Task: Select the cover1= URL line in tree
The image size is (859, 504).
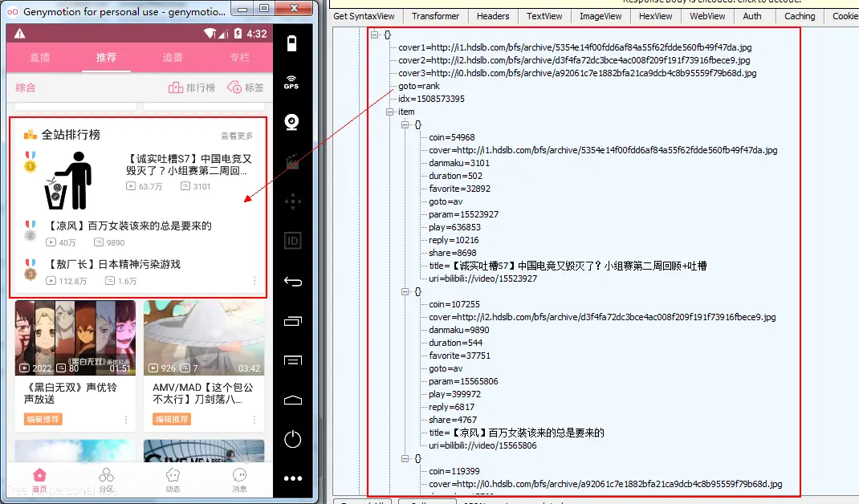Action: coord(575,47)
